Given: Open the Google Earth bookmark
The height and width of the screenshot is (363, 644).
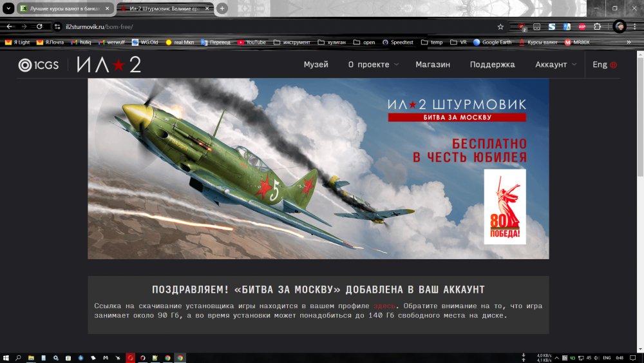Looking at the screenshot, I should coord(493,42).
